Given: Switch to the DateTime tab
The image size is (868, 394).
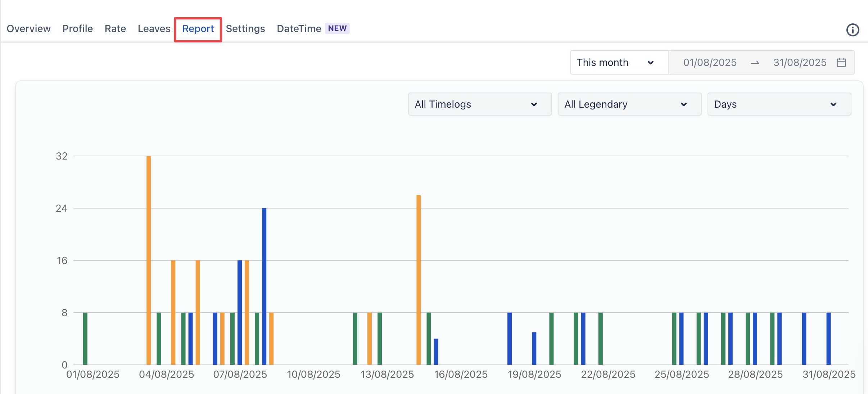Looking at the screenshot, I should point(299,28).
